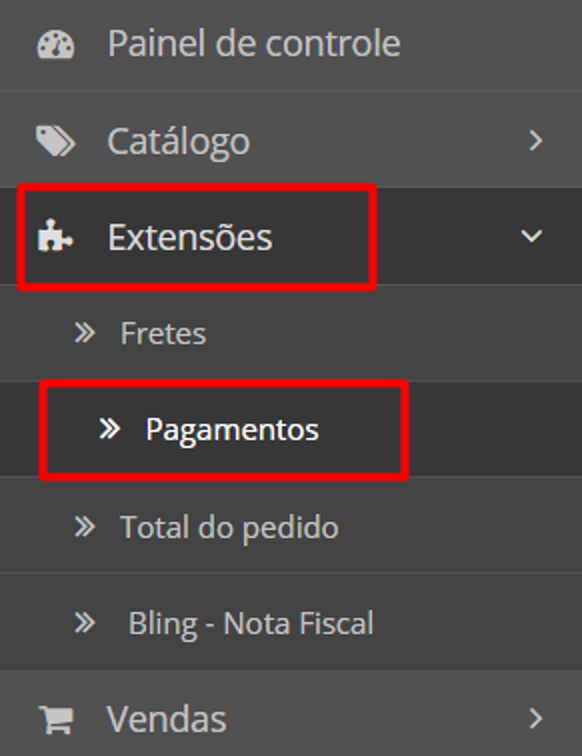This screenshot has height=756, width=582.
Task: Click double-arrow icon beside Bling - Nota Fiscal
Action: (x=85, y=622)
